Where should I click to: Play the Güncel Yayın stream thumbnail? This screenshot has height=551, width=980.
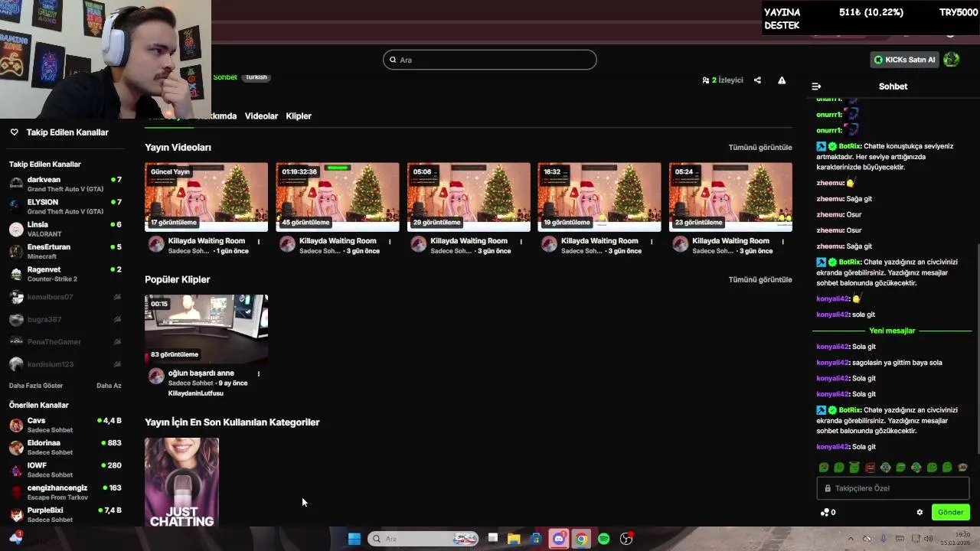pos(207,197)
